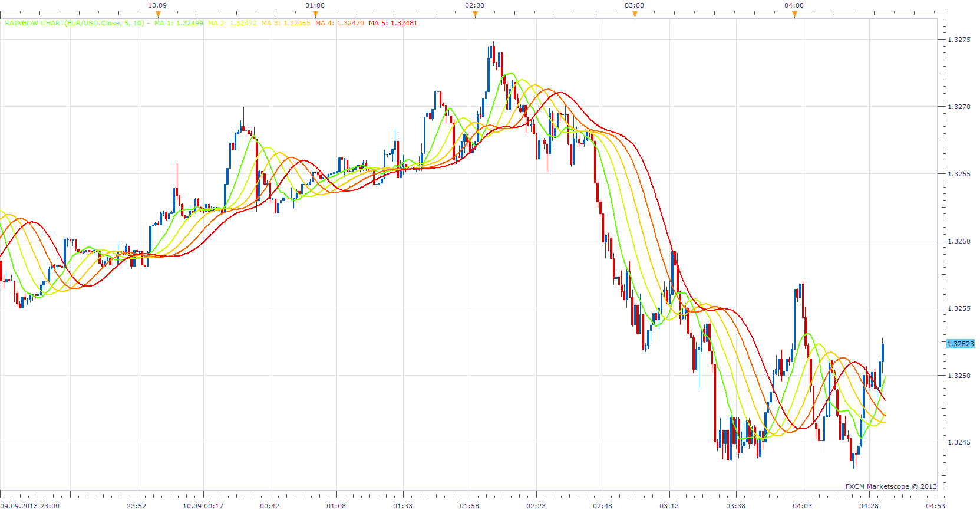Click the 09.09.2013 23:00 time label
This screenshot has height=513, width=980.
(30, 506)
